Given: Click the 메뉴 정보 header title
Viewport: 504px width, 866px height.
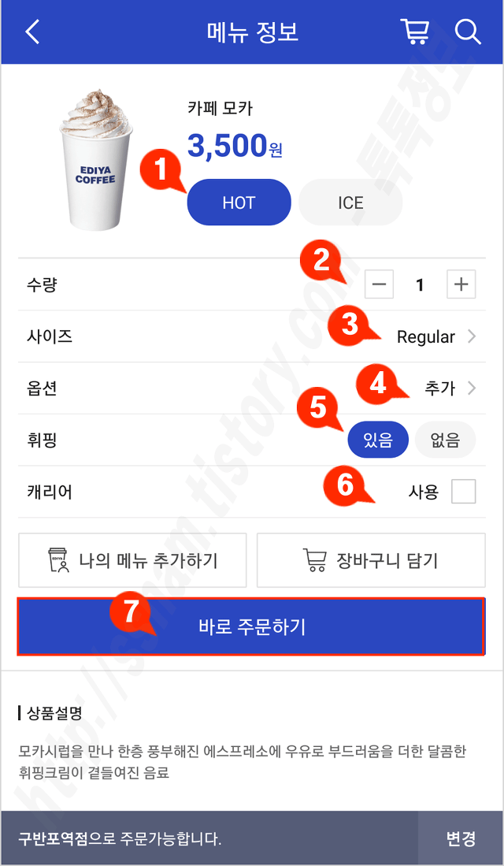Looking at the screenshot, I should click(252, 32).
